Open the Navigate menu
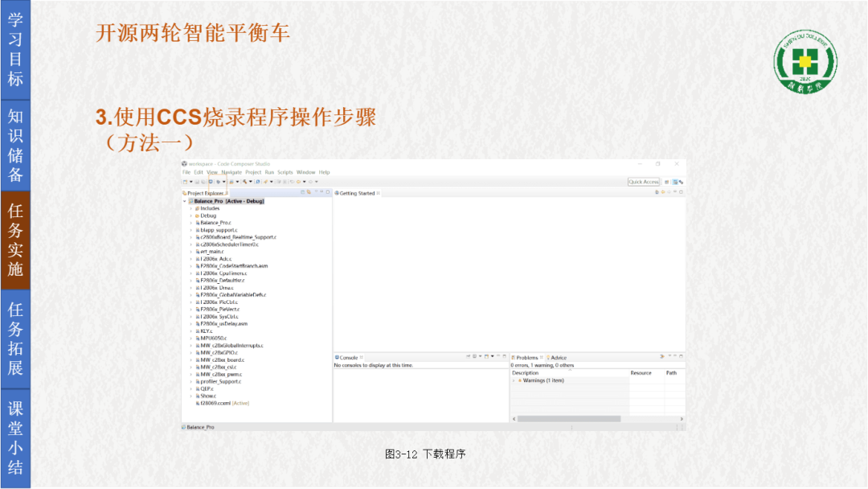Screen dimensions: 868x489 (x=231, y=172)
